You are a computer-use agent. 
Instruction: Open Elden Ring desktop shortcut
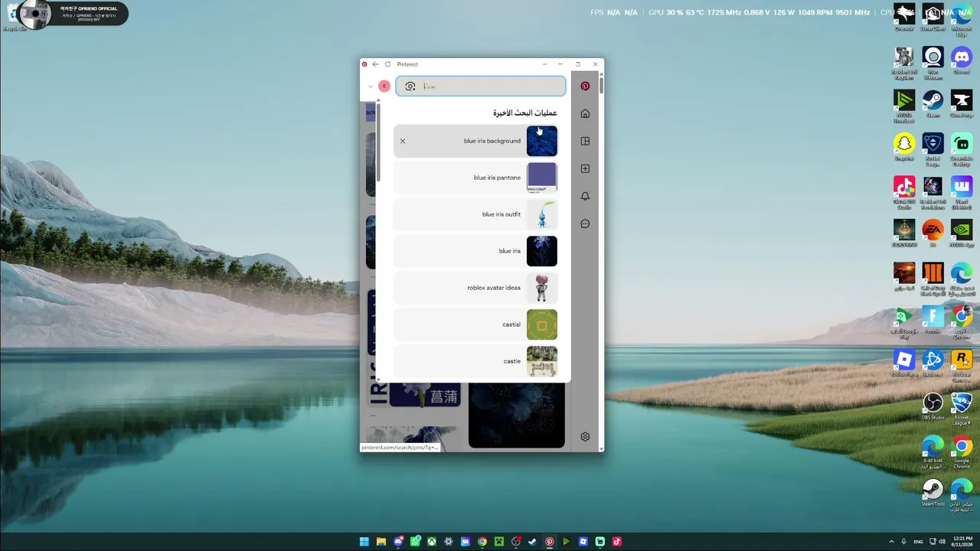coord(904,233)
